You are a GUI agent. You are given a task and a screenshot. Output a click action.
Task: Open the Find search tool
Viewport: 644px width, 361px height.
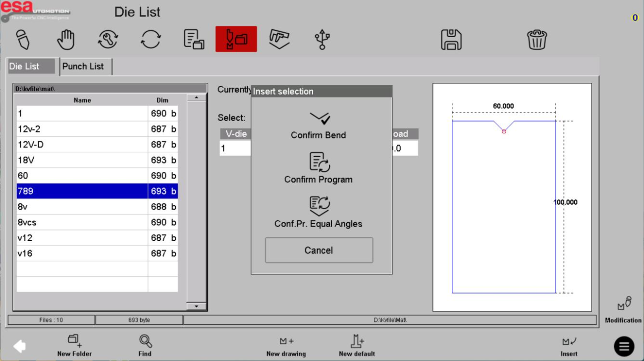(145, 346)
